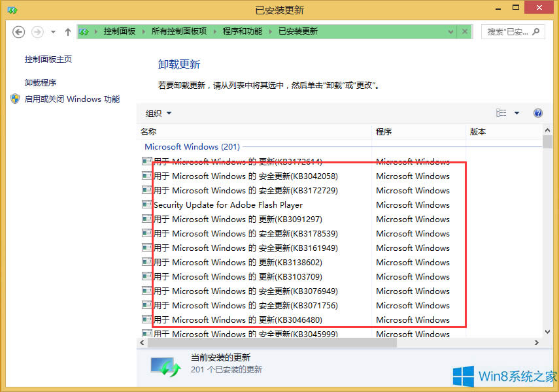Screen dimensions: 559x392
Task: Open Help using the question mark icon
Action: [537, 113]
